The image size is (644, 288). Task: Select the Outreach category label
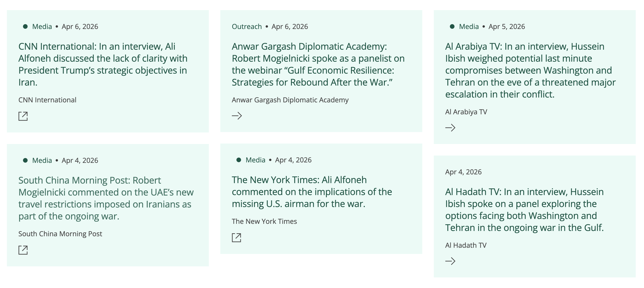click(247, 26)
